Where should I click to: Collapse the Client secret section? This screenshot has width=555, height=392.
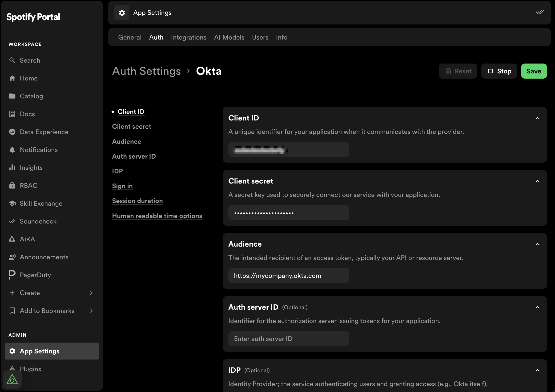tap(537, 181)
